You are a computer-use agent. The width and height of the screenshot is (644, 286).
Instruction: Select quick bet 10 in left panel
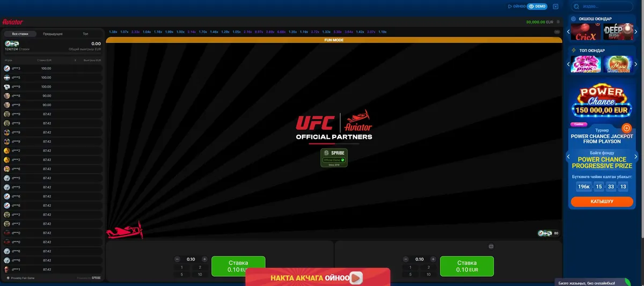click(200, 274)
